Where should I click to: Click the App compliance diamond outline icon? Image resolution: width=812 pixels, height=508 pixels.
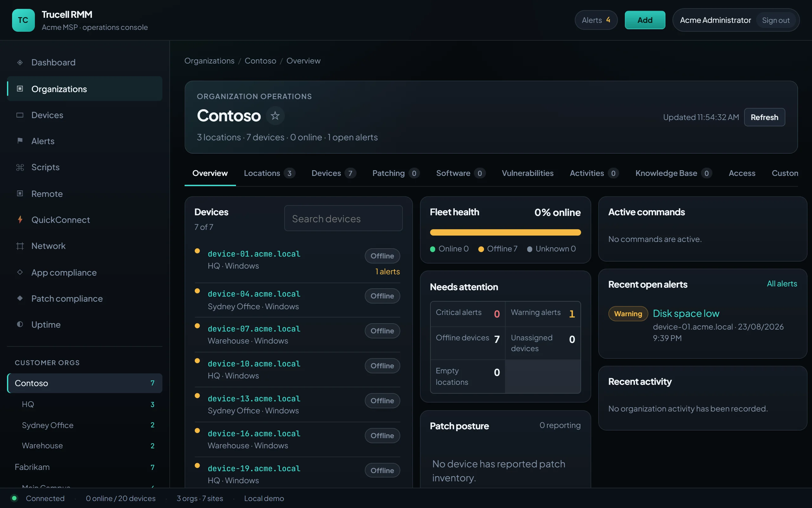click(x=20, y=272)
